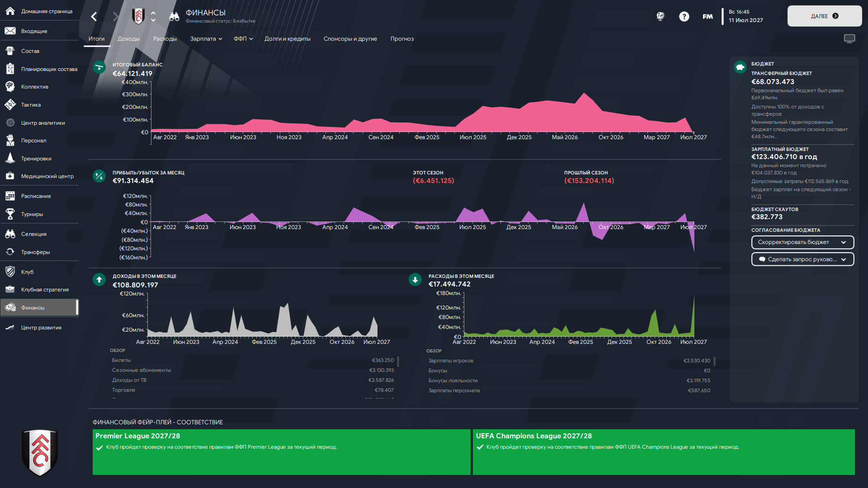Click the monitor display icon at top right
Image resolution: width=868 pixels, height=488 pixels.
(x=849, y=39)
